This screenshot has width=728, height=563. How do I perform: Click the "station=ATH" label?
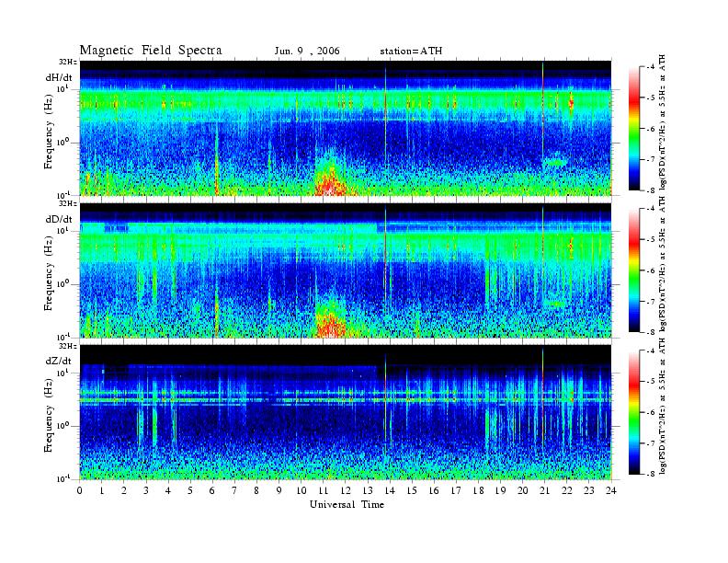coord(411,51)
